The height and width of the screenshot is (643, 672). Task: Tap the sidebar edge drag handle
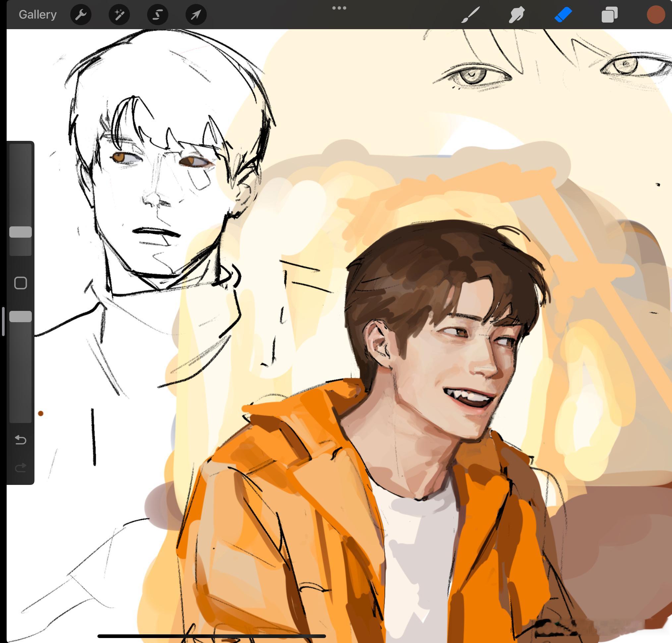point(3,321)
